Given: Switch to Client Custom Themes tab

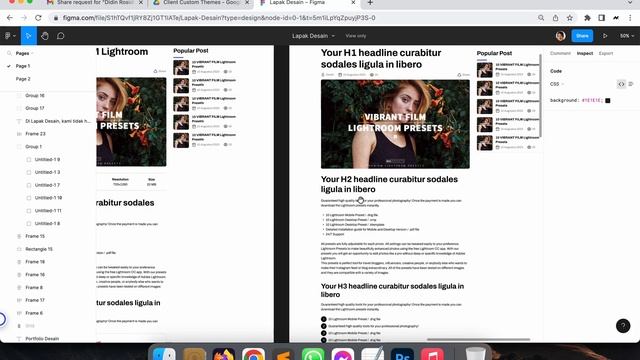Looking at the screenshot, I should (202, 3).
